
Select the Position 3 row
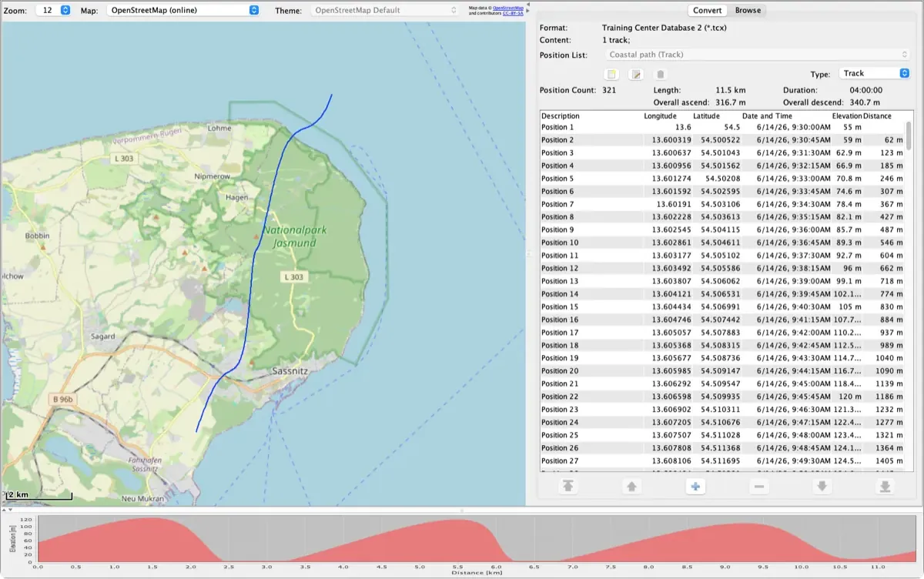[722, 152]
